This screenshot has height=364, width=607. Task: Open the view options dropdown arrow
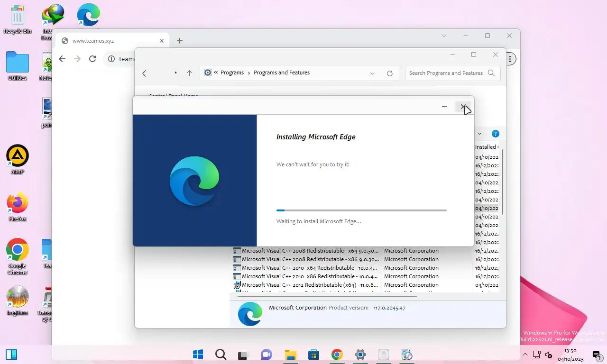click(479, 134)
